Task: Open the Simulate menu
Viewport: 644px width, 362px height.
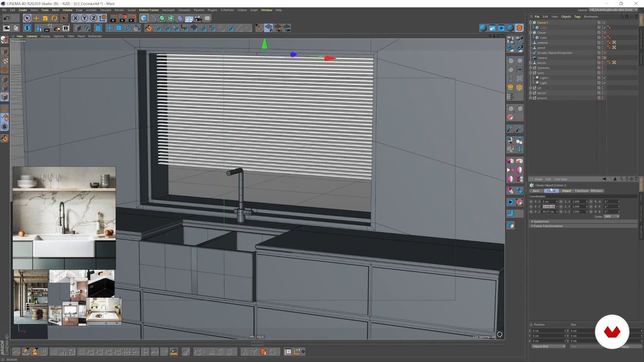Action: click(106, 10)
